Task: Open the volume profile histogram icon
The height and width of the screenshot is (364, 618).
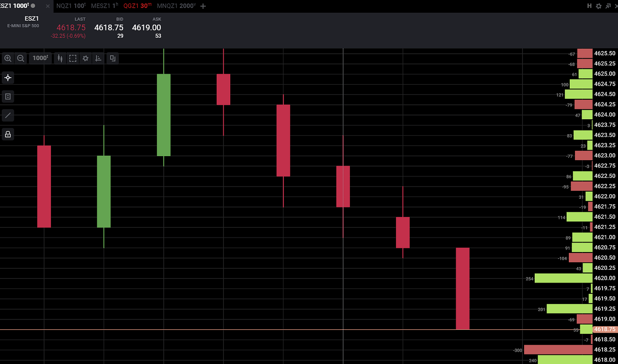Action: point(98,58)
